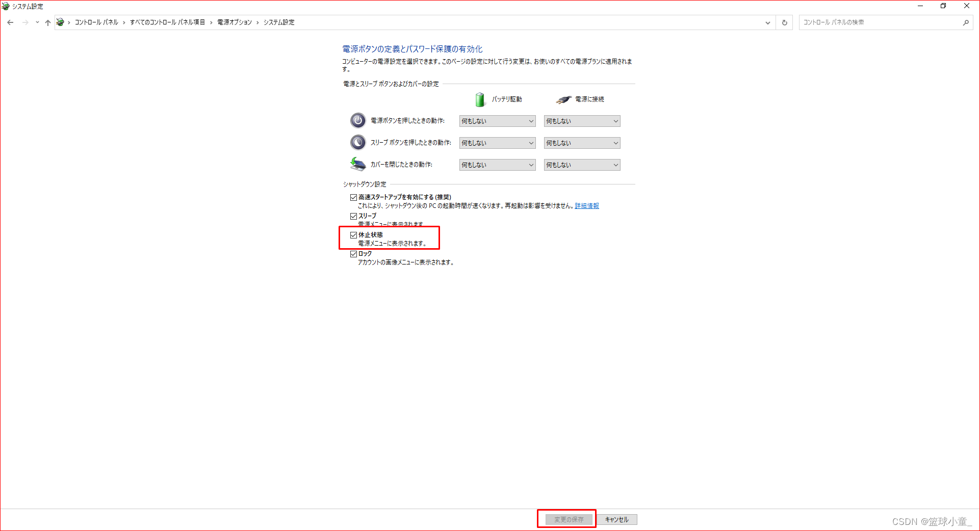Click the sleep button moon icon
This screenshot has width=980, height=531.
pyautogui.click(x=358, y=142)
